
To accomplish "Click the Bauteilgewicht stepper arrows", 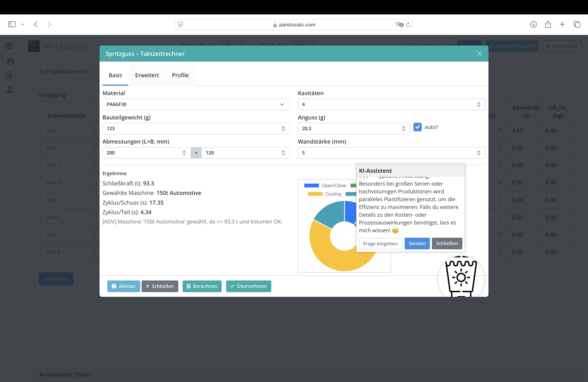I will pyautogui.click(x=283, y=129).
